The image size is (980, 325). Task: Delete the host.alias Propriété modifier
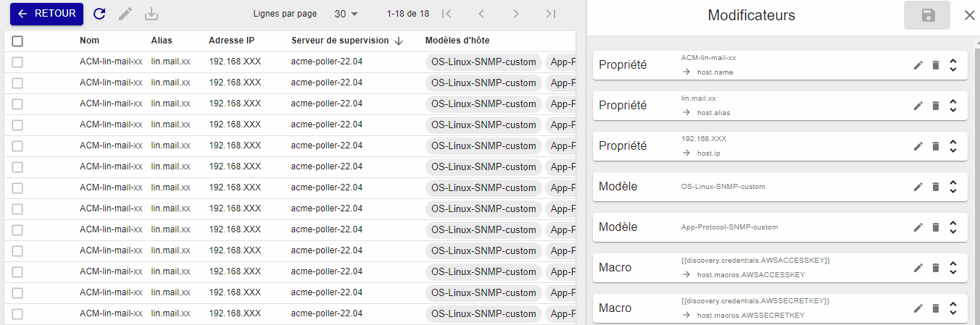935,106
